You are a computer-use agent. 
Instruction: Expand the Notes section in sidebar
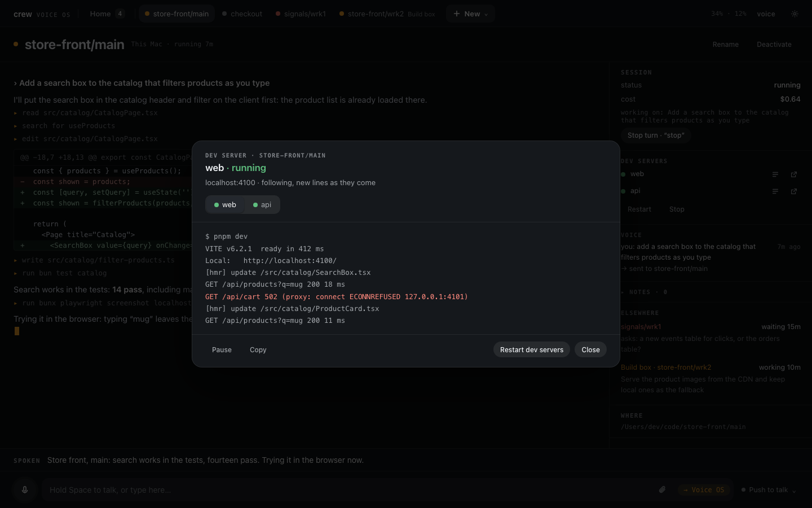pos(644,292)
